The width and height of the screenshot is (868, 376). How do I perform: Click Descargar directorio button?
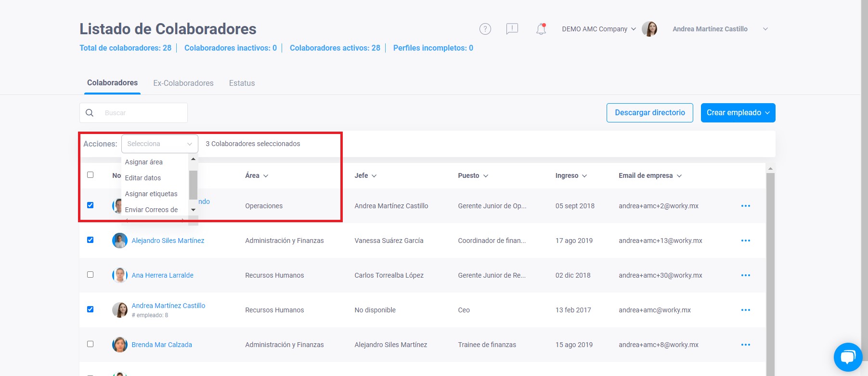(x=650, y=113)
